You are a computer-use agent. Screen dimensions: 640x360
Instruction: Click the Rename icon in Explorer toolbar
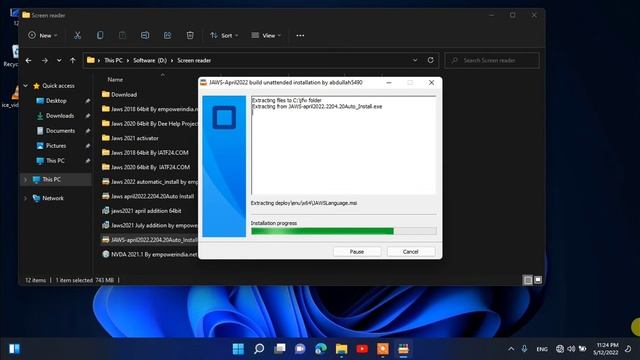tap(145, 36)
